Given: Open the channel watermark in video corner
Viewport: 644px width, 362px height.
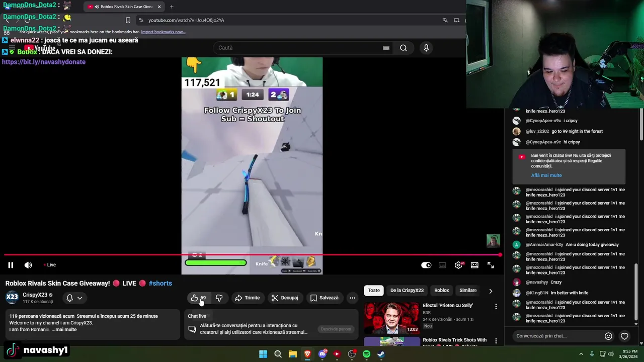Looking at the screenshot, I should (493, 241).
